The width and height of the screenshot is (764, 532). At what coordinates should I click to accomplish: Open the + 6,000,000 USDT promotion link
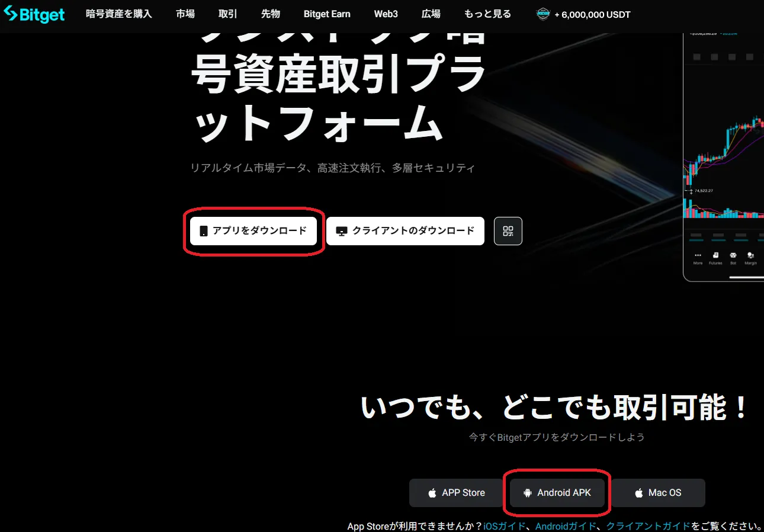click(583, 14)
